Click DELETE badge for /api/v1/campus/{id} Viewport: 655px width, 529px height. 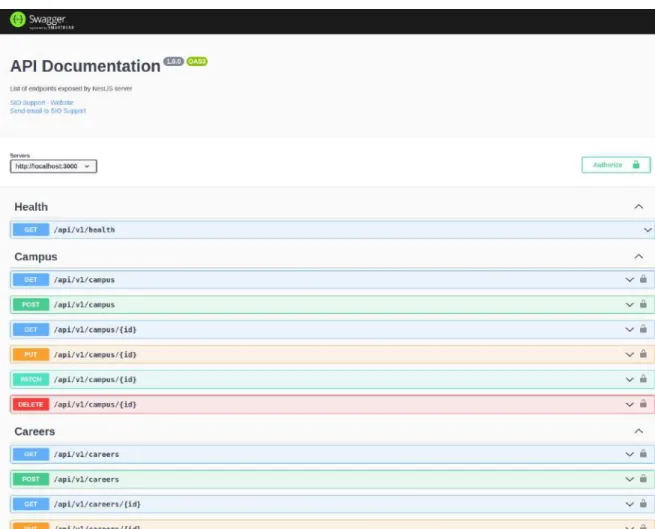tap(31, 404)
